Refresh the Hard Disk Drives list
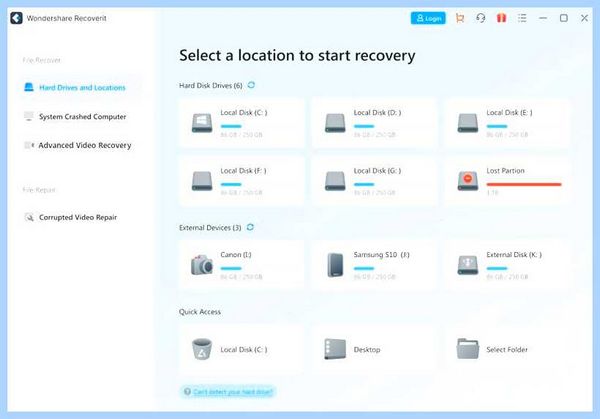Screen dimensions: 600x419 click(251, 85)
